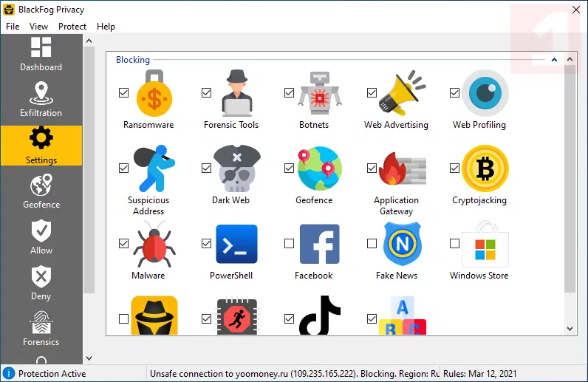This screenshot has height=382, width=588.
Task: Click the Rules: Mar 12, 2021 status entry
Action: (480, 374)
